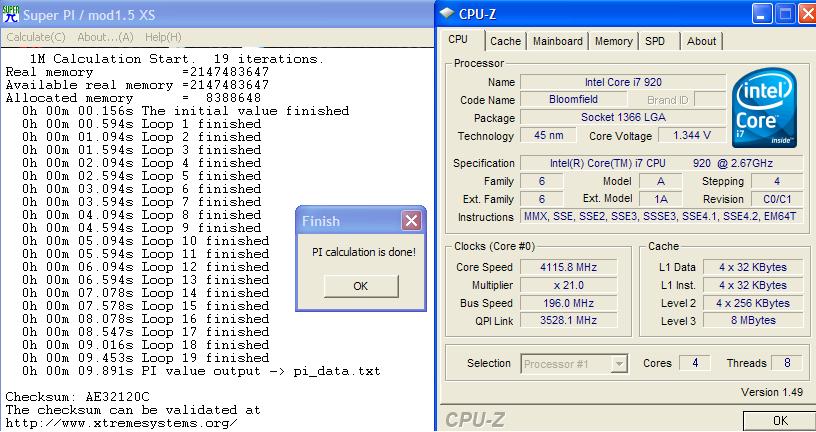Close the Finish dialog with the X
816x432 pixels.
(411, 221)
